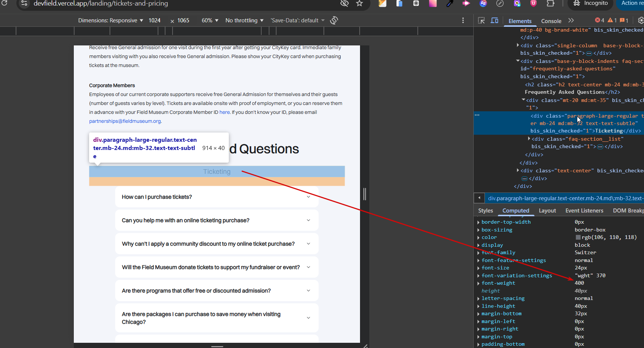The height and width of the screenshot is (348, 644).
Task: Grab the viewport bottom-edge resize handle
Action: click(x=217, y=346)
